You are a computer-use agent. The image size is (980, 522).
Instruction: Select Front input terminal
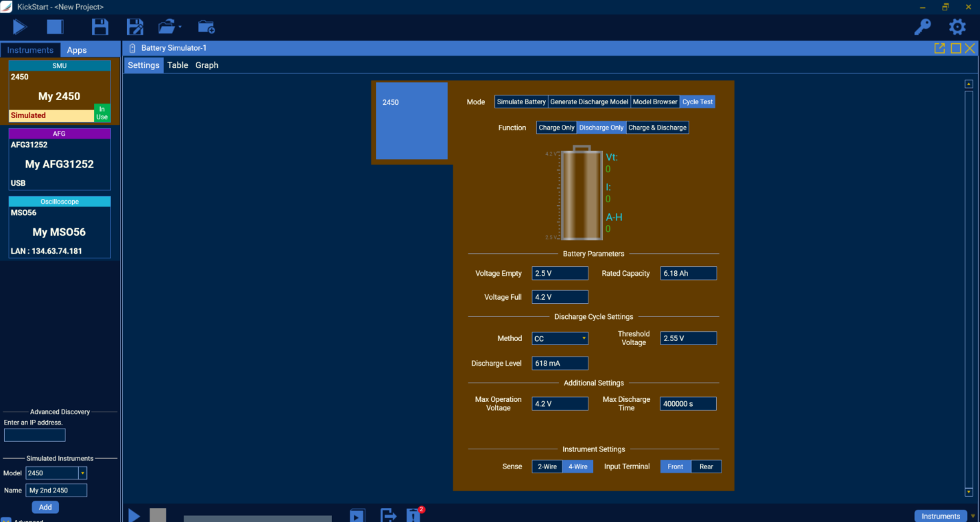pyautogui.click(x=676, y=466)
